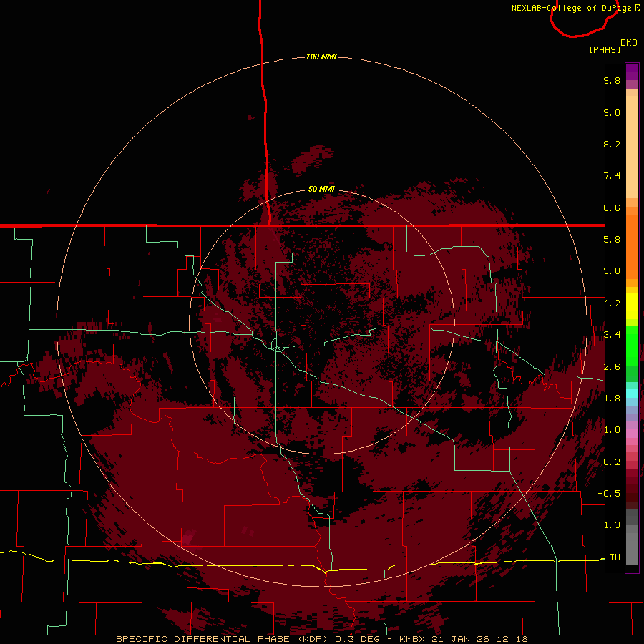Click the purple top segment of the color bar
This screenshot has height=644, width=644.
632,72
